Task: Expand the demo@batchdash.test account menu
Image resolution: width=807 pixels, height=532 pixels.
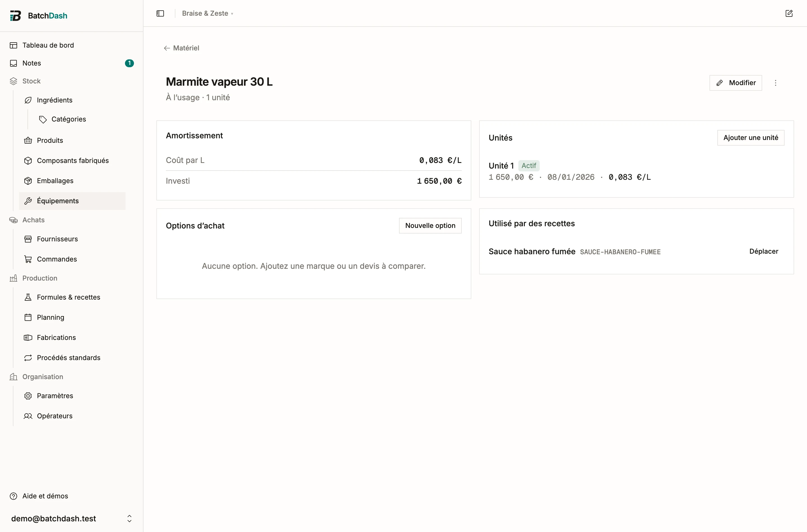Action: coord(71,519)
